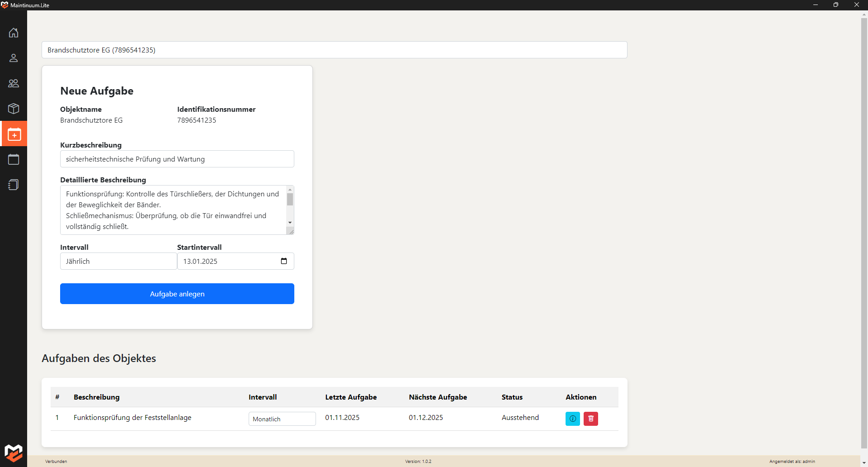
Task: Open the logbook notebook sidebar icon
Action: click(14, 185)
